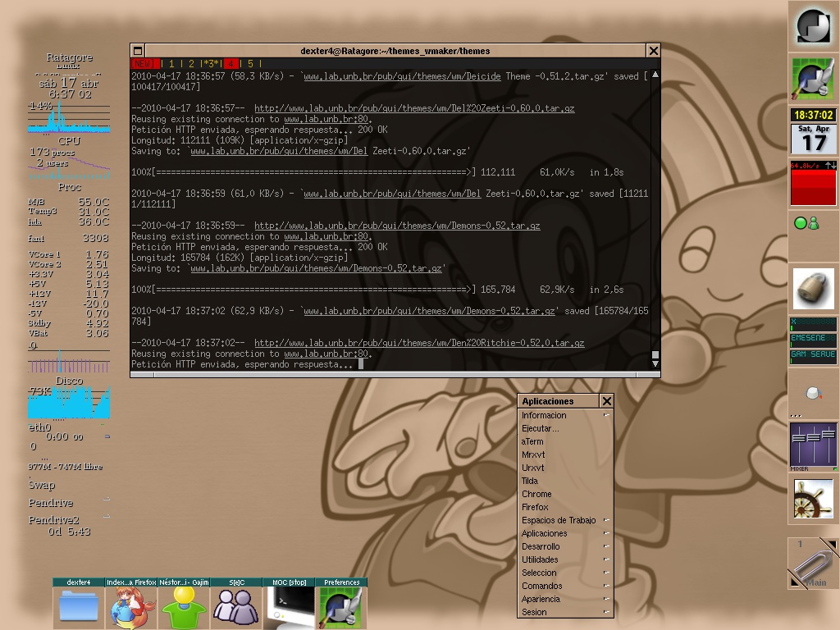This screenshot has width=840, height=630.
Task: Adjust the left mixer slider
Action: tap(799, 438)
